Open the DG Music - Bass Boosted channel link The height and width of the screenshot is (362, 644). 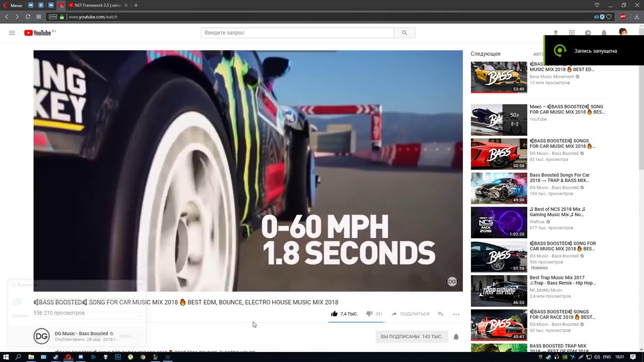point(82,333)
